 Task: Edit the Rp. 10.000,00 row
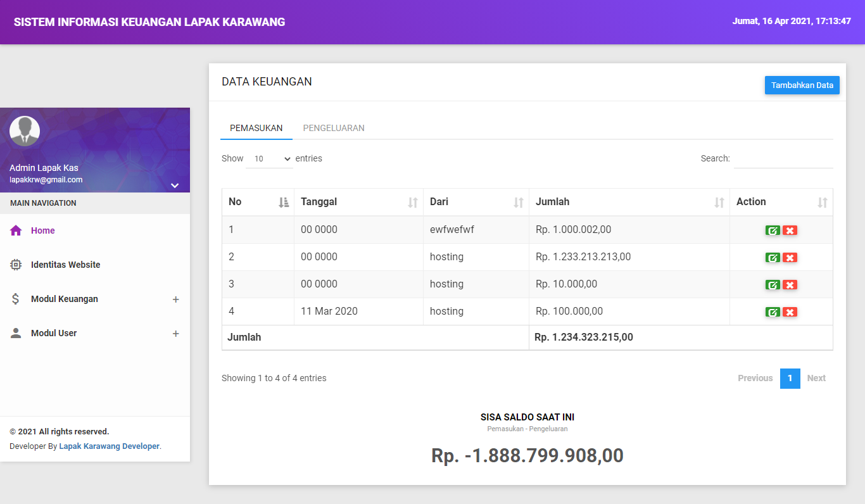coord(773,285)
